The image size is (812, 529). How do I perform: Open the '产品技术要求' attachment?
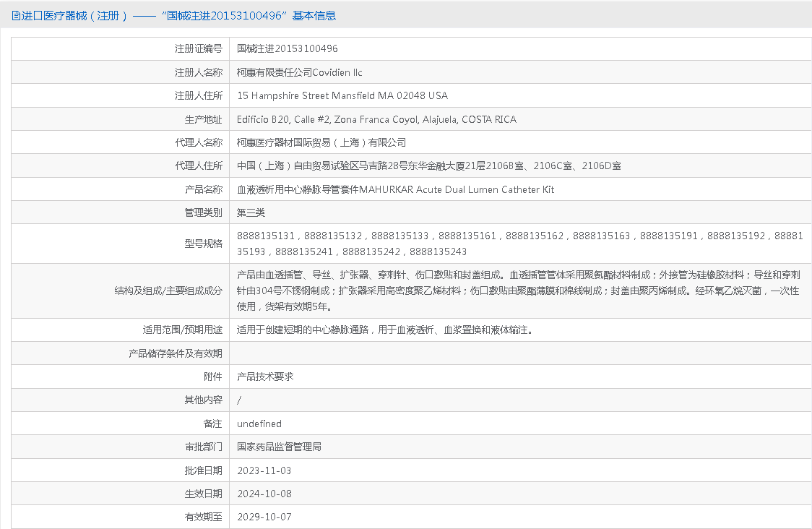265,377
